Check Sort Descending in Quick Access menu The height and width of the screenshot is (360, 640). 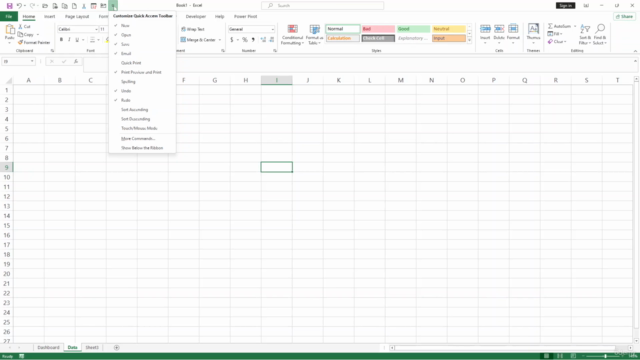[142, 119]
